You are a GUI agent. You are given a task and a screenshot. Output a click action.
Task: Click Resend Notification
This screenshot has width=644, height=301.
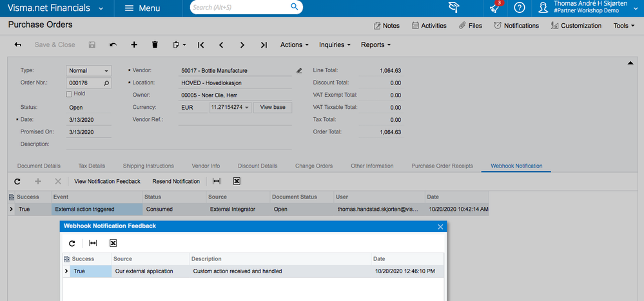click(x=176, y=181)
